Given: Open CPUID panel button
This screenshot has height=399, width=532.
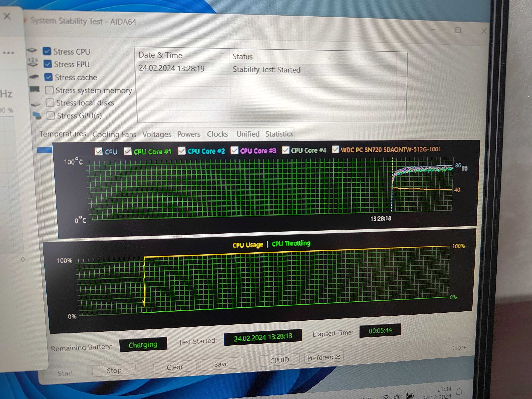Looking at the screenshot, I should 279,360.
